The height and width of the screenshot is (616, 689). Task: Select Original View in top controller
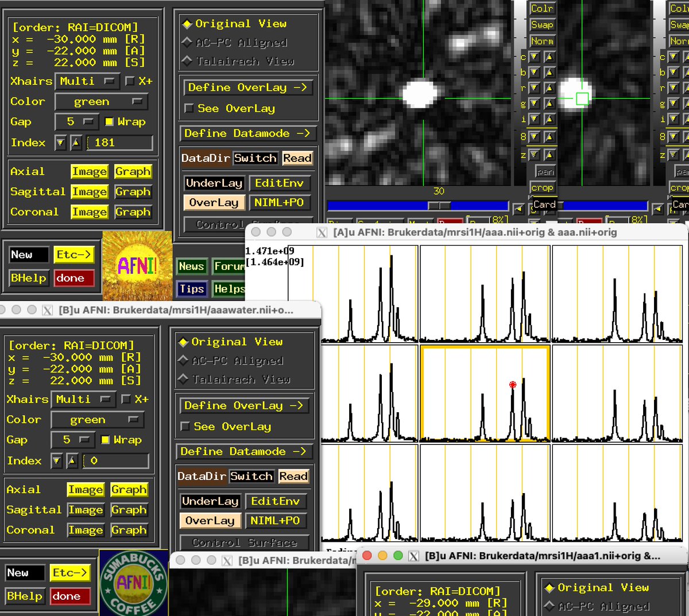click(234, 24)
